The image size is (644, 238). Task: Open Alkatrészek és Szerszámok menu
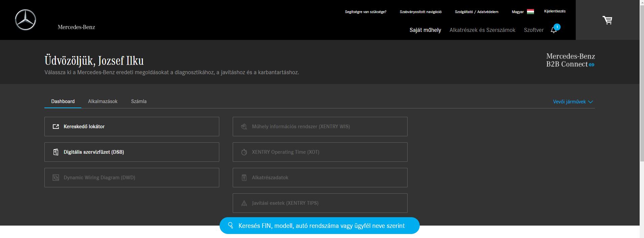(482, 30)
